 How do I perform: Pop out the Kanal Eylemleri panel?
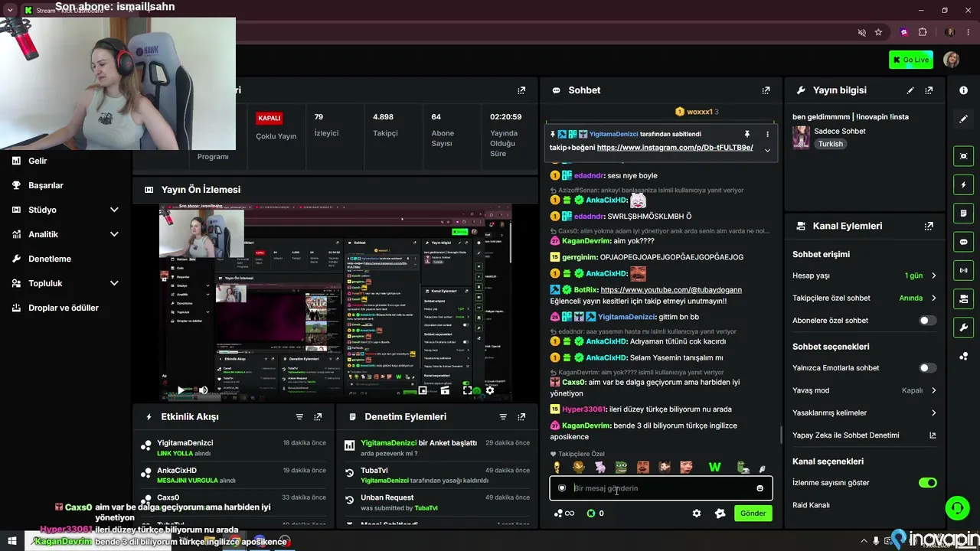(x=929, y=227)
